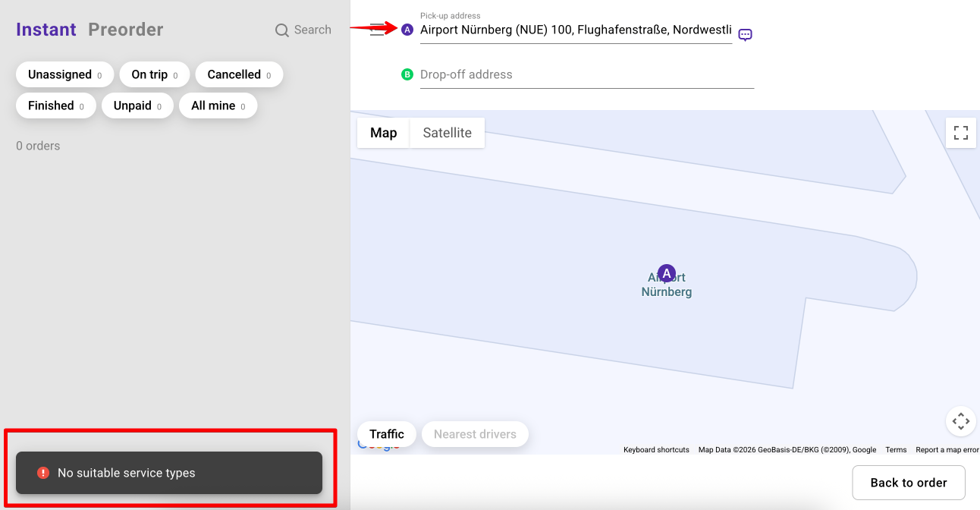Filter orders by Finished

click(x=56, y=105)
